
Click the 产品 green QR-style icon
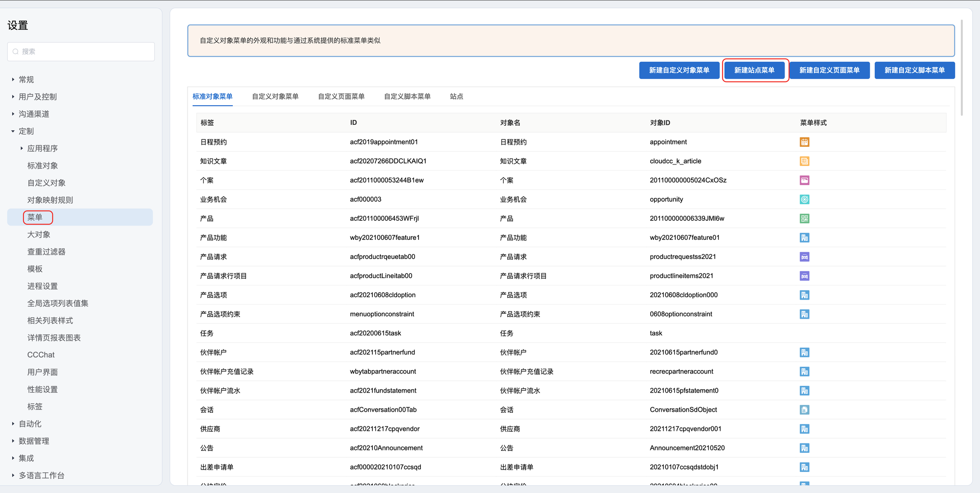coord(804,218)
